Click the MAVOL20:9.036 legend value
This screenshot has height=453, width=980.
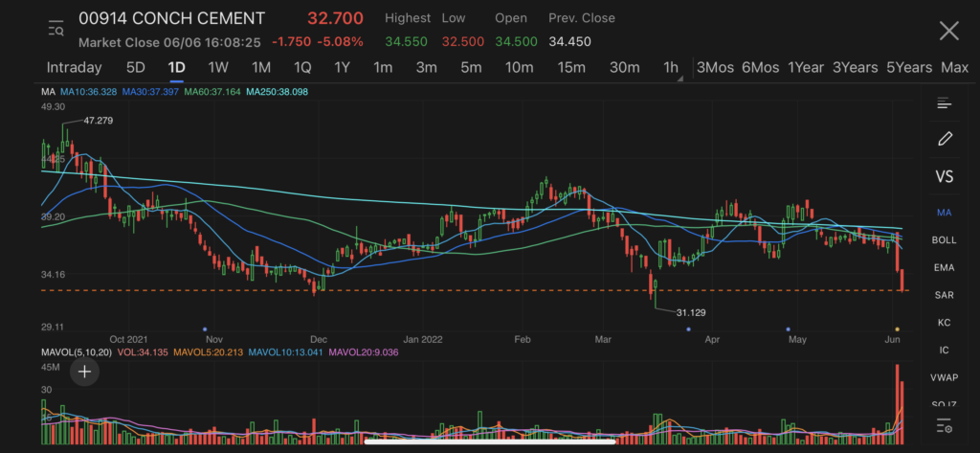(363, 352)
